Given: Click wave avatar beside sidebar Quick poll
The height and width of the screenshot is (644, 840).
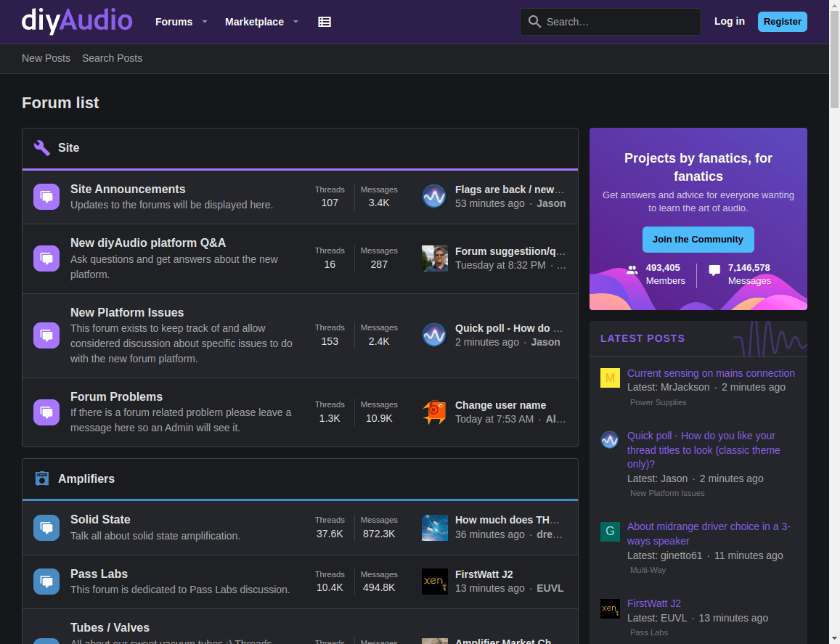Looking at the screenshot, I should (610, 441).
